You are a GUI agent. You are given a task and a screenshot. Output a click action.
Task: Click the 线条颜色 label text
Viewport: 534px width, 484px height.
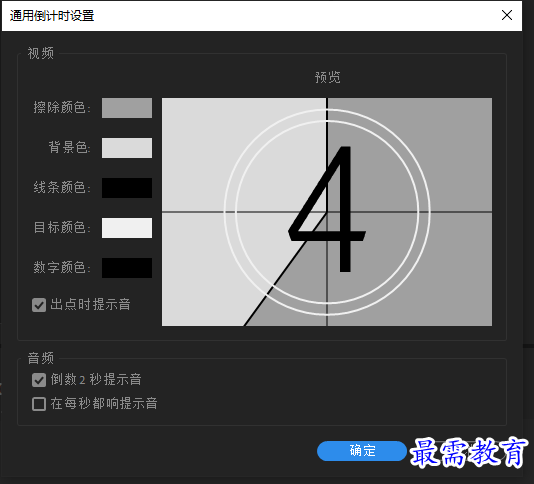[x=62, y=187]
